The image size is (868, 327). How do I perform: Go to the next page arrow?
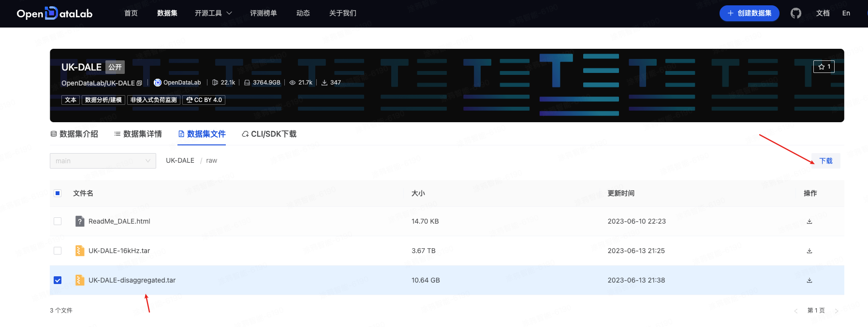tap(836, 311)
